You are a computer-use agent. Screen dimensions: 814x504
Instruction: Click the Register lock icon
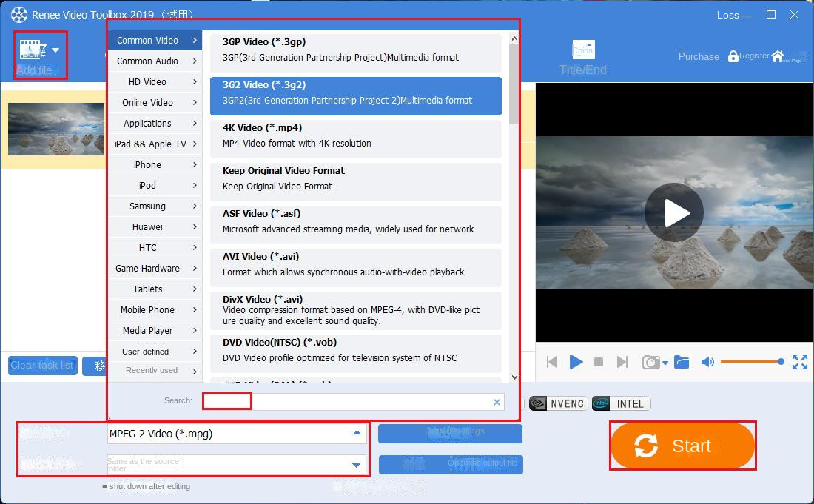733,56
